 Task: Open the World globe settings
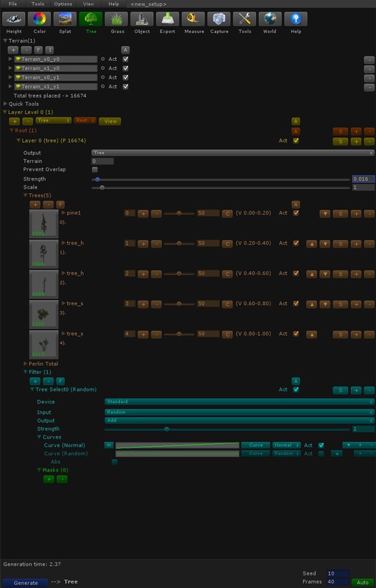click(x=270, y=19)
